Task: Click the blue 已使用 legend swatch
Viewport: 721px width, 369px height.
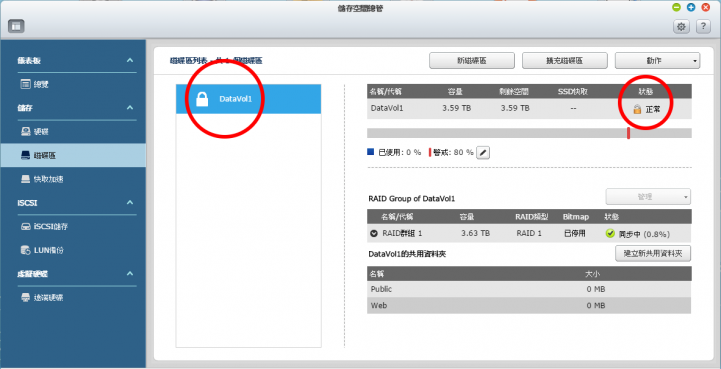Action: (371, 152)
